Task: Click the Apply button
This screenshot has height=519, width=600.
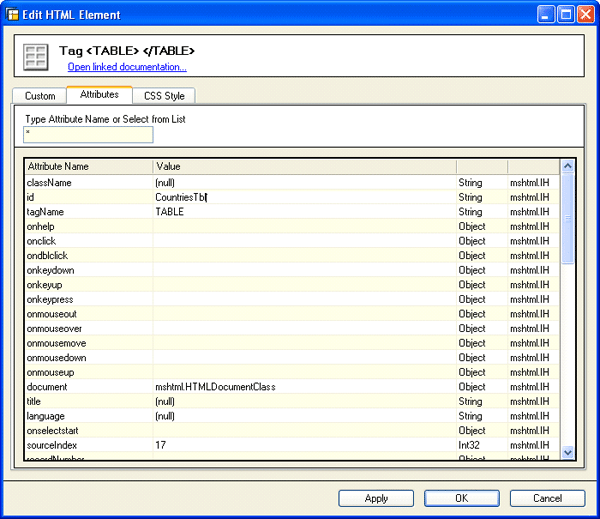Action: click(376, 498)
